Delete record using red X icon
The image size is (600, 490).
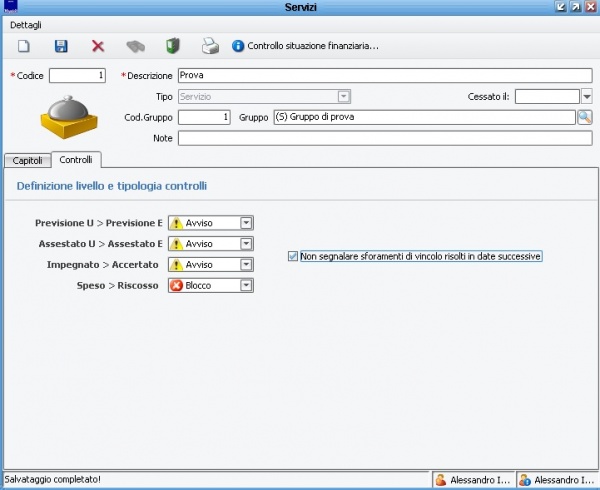[98, 46]
